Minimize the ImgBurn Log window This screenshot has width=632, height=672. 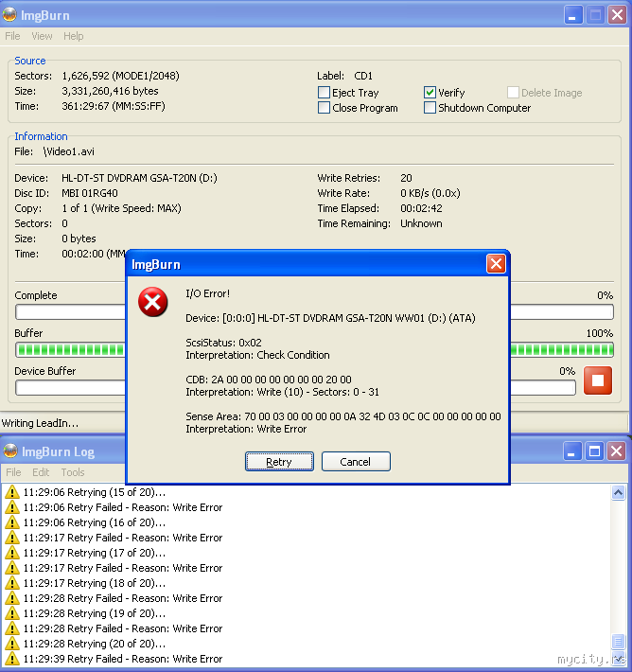point(572,451)
